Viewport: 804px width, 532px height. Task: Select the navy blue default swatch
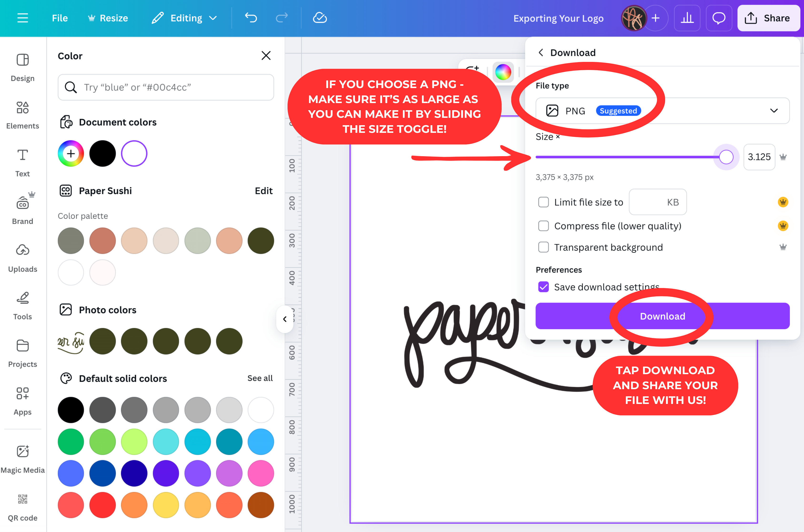[134, 473]
